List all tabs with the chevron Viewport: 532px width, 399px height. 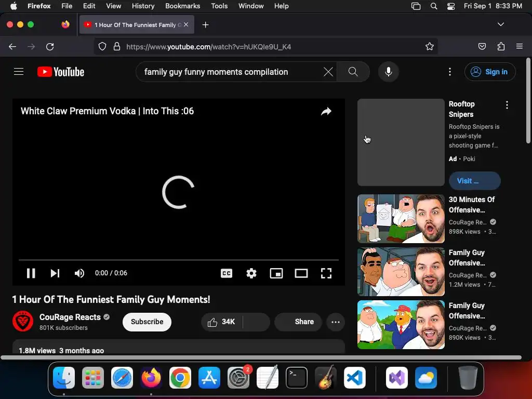click(x=500, y=24)
